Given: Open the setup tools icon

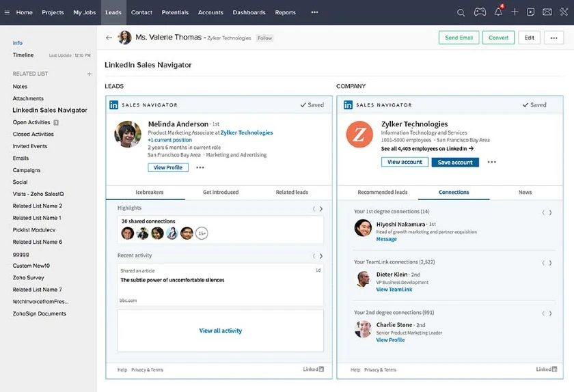Looking at the screenshot, I should [564, 12].
